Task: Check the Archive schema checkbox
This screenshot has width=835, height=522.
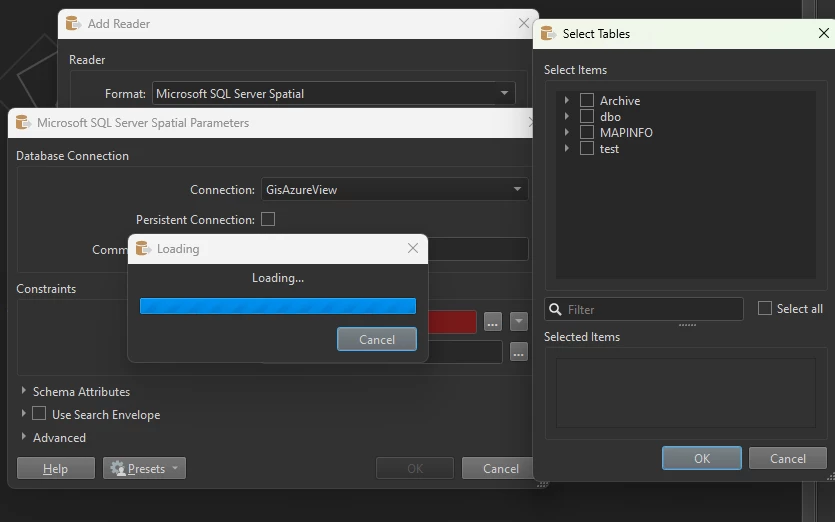Action: [586, 100]
